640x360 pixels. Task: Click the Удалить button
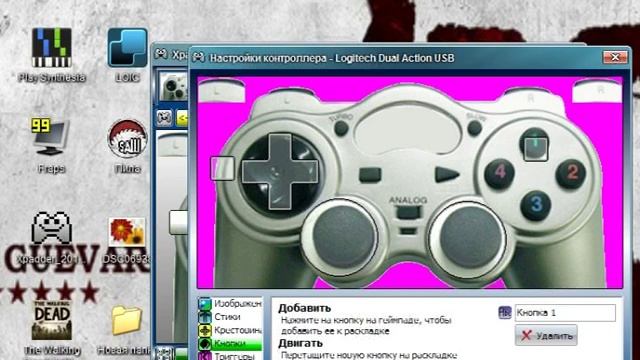pyautogui.click(x=546, y=336)
